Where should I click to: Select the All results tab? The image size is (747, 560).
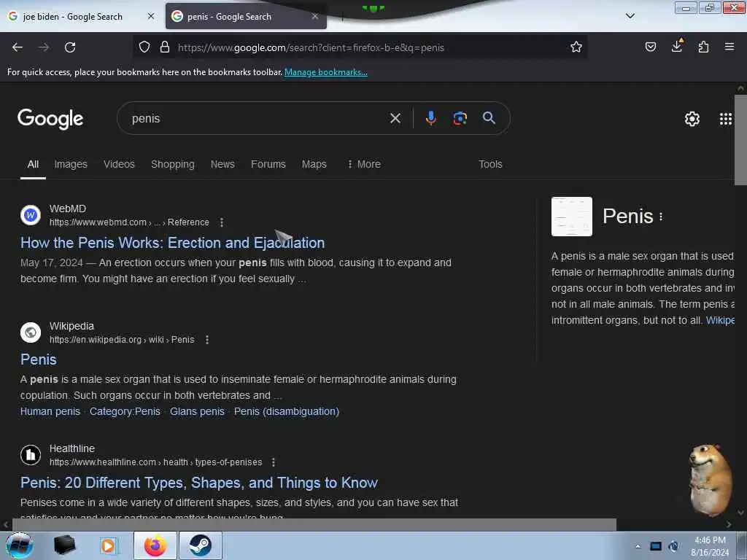tap(33, 164)
